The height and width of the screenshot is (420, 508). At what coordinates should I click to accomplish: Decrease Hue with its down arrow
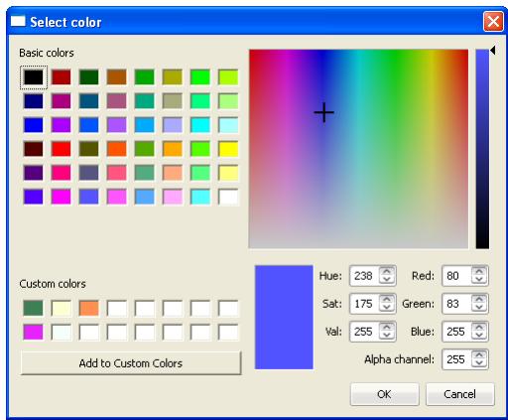pyautogui.click(x=387, y=280)
